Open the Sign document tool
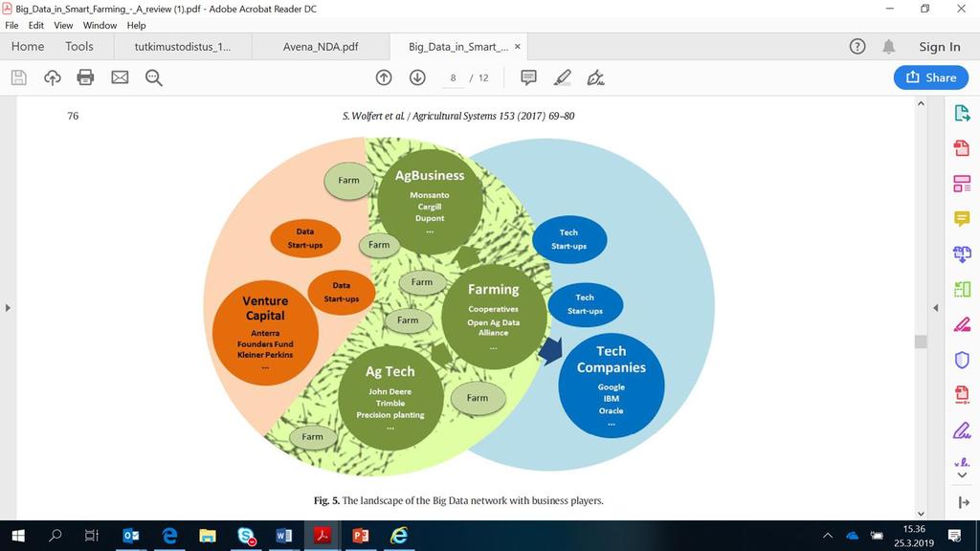 [595, 77]
